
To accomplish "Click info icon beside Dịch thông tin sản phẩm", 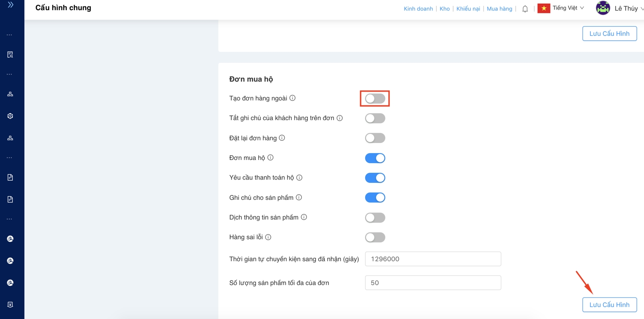I will tap(304, 217).
